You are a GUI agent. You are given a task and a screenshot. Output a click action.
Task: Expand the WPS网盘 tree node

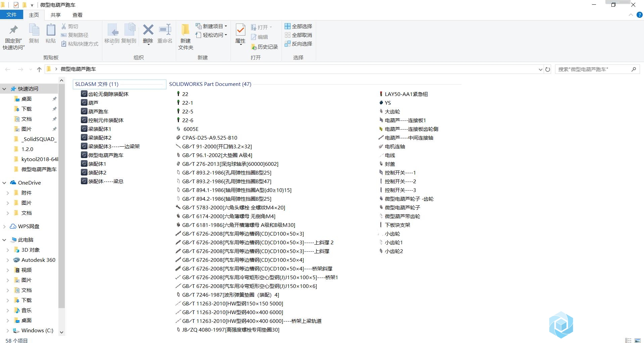pyautogui.click(x=4, y=227)
